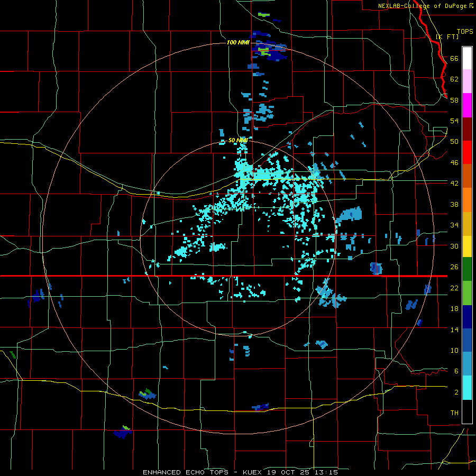The height and width of the screenshot is (476, 476).
Task: Click the ENHANCED ECHO TOPS caption text
Action: point(186,472)
